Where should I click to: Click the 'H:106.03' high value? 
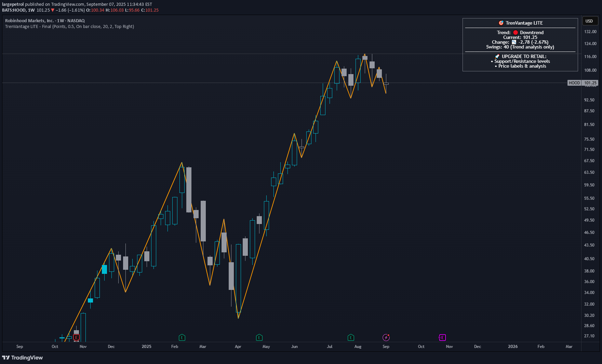(115, 10)
